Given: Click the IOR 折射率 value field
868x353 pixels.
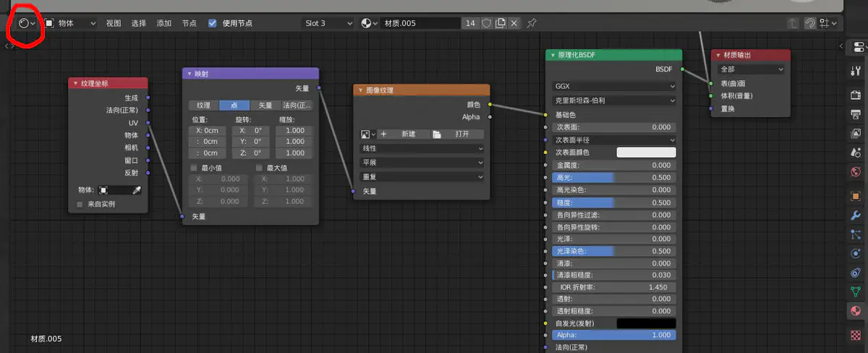Looking at the screenshot, I should pyautogui.click(x=613, y=287).
